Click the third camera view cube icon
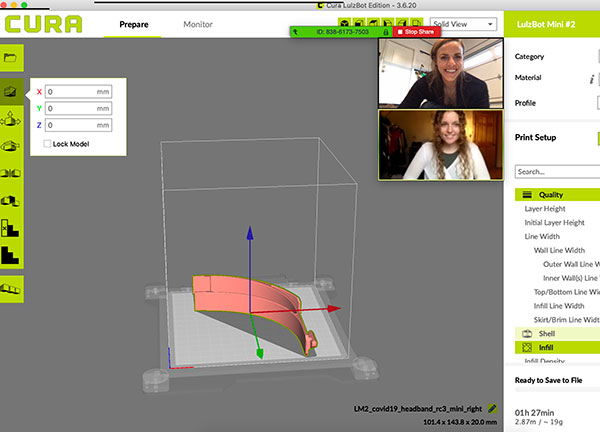This screenshot has height=432, width=600. (x=373, y=23)
